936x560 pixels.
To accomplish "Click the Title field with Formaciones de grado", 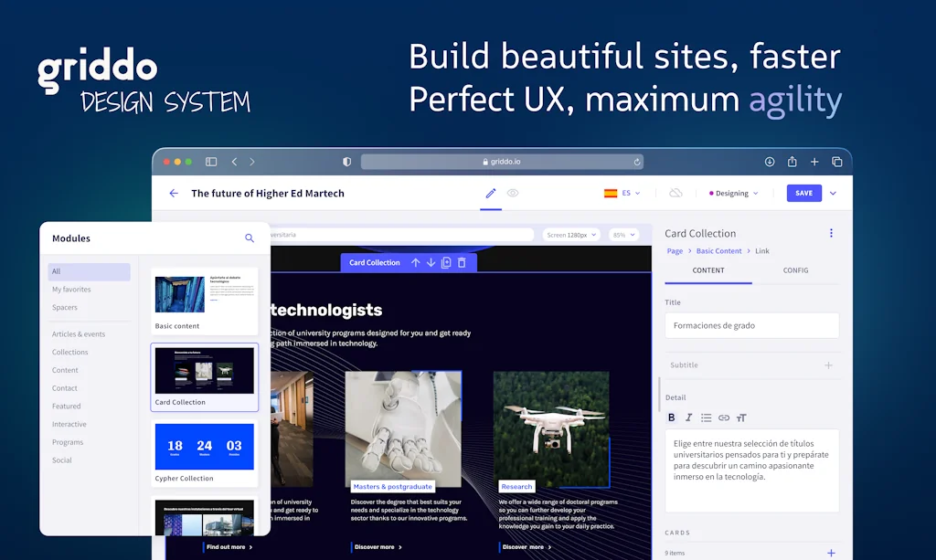I will point(751,325).
